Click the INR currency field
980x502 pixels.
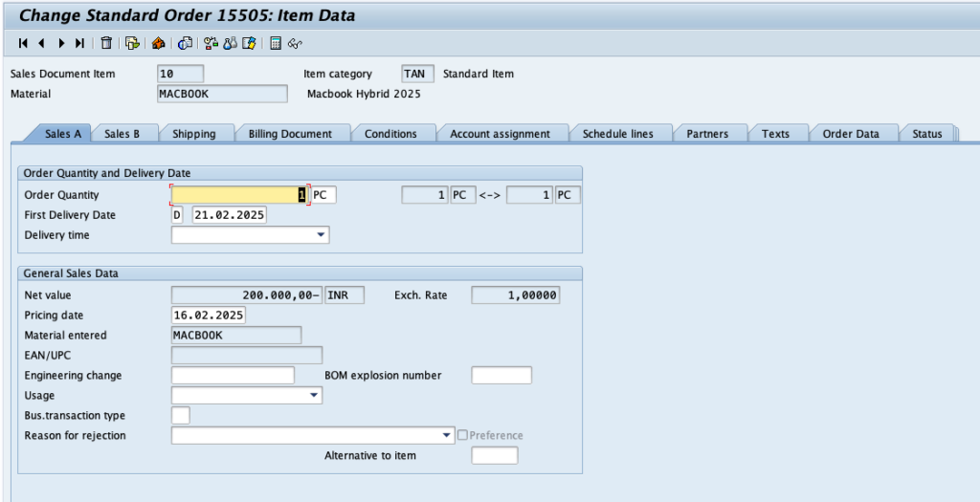click(x=345, y=295)
